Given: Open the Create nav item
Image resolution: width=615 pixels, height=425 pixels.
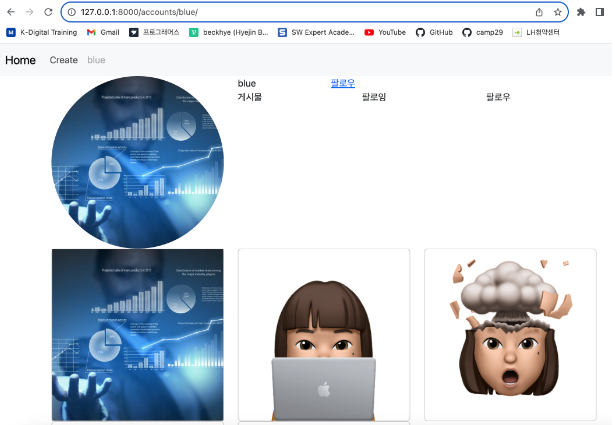Looking at the screenshot, I should click(64, 60).
